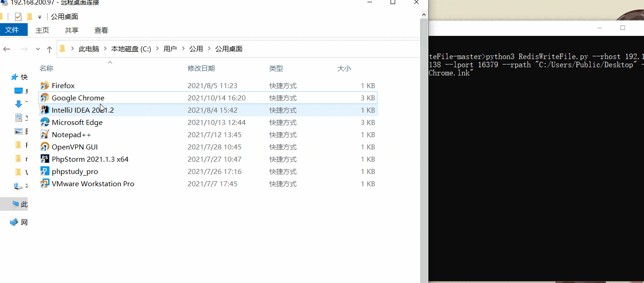Click the Google Chrome file name
Image resolution: width=644 pixels, height=283 pixels.
point(78,98)
